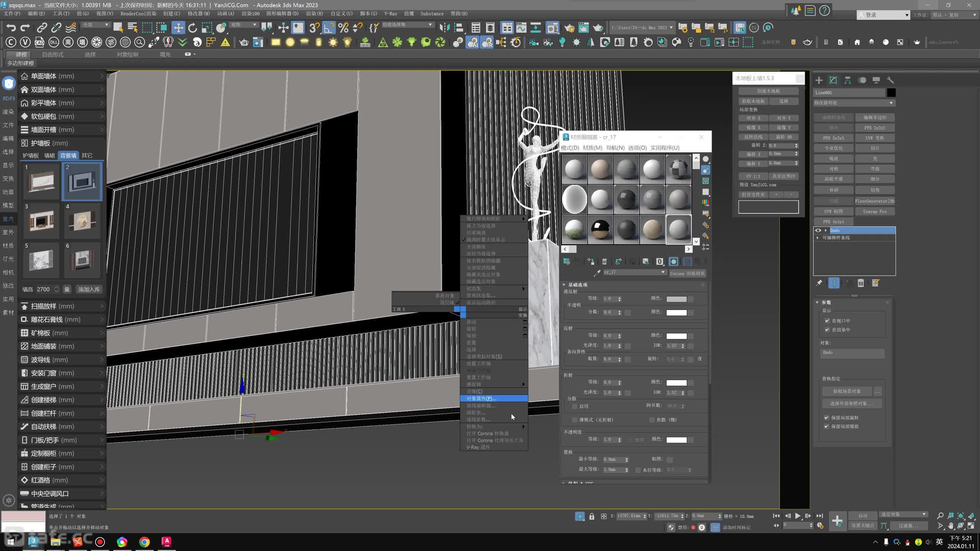Open the cr_17 material name dropdown

pyautogui.click(x=634, y=272)
